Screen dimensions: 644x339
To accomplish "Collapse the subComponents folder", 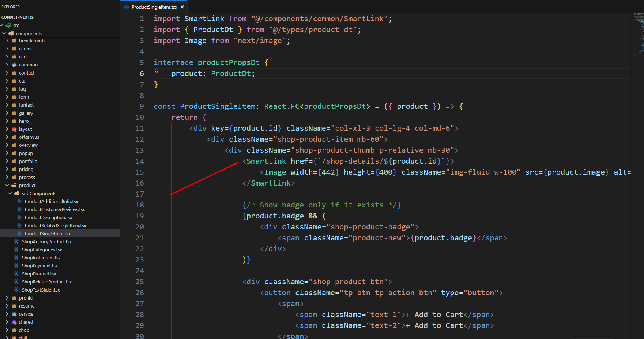I will pos(10,193).
